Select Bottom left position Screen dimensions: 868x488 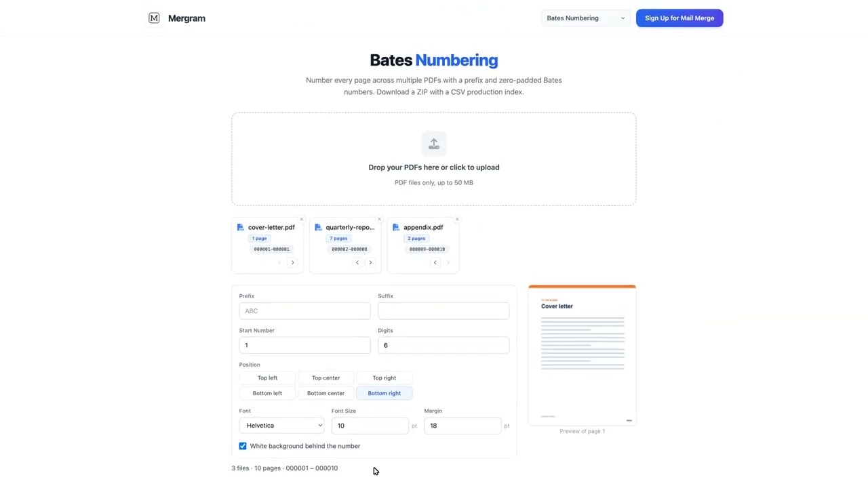pyautogui.click(x=267, y=393)
